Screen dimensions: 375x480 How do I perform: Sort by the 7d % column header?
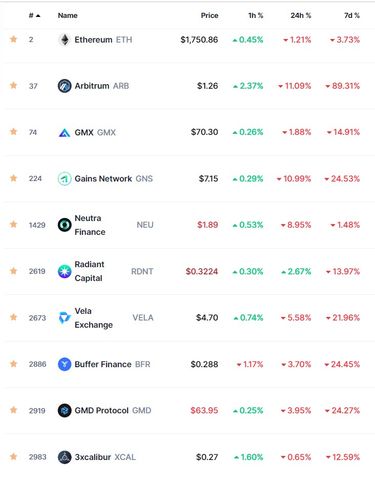[352, 15]
